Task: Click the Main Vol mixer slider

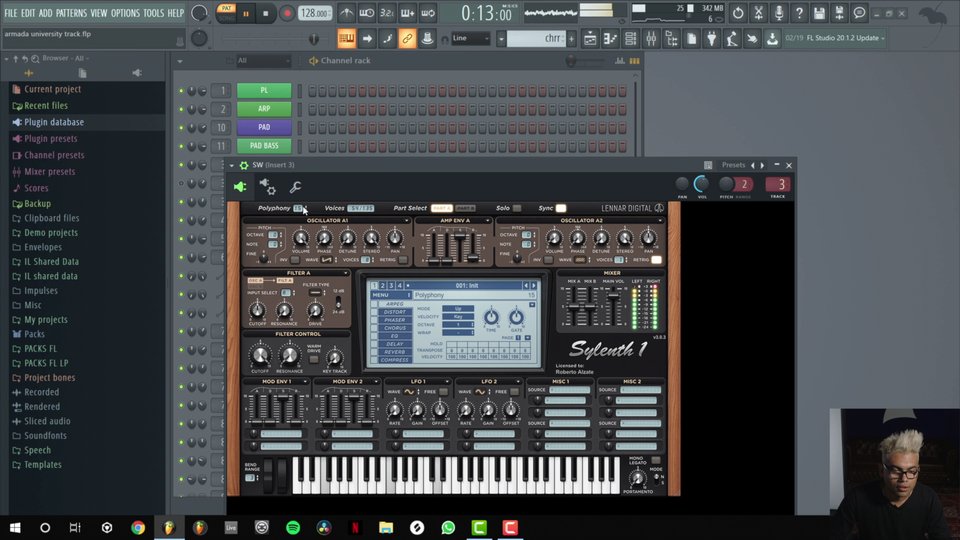Action: click(x=613, y=306)
